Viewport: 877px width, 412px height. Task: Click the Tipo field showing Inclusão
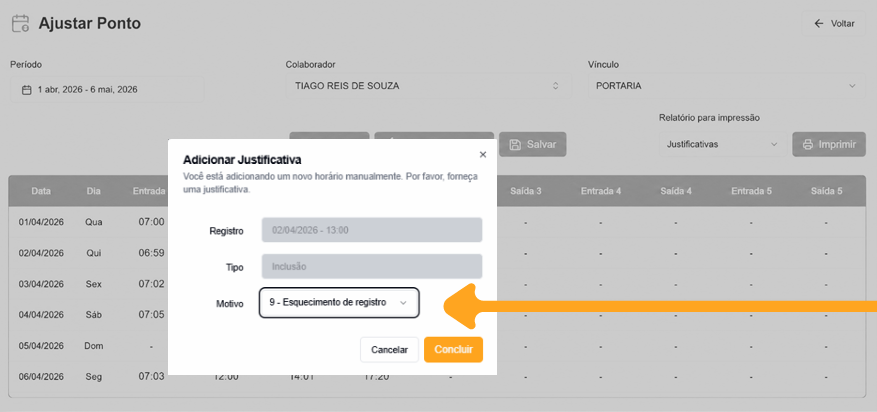click(372, 267)
